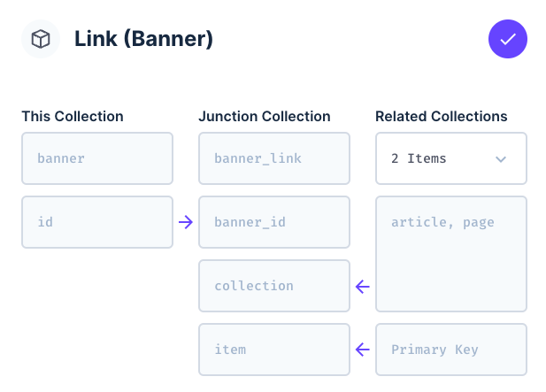
Task: Click the arrow pointing to the collection field
Action: click(x=363, y=287)
